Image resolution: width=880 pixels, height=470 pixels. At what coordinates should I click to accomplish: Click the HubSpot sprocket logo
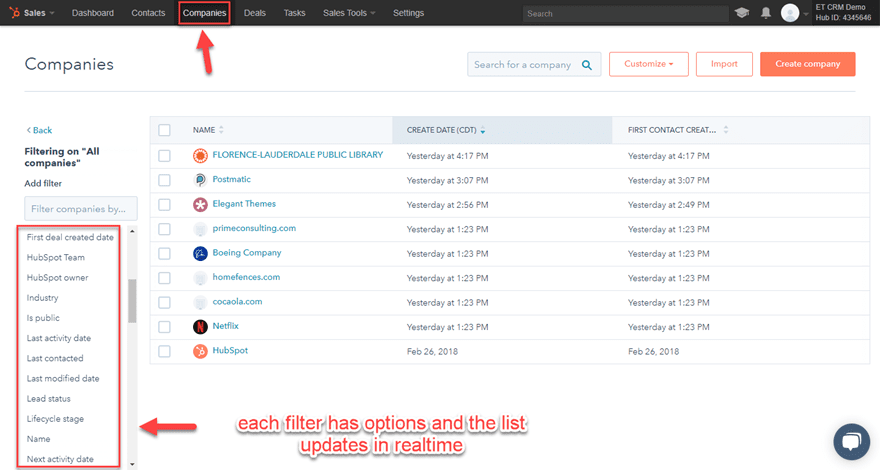[x=15, y=12]
